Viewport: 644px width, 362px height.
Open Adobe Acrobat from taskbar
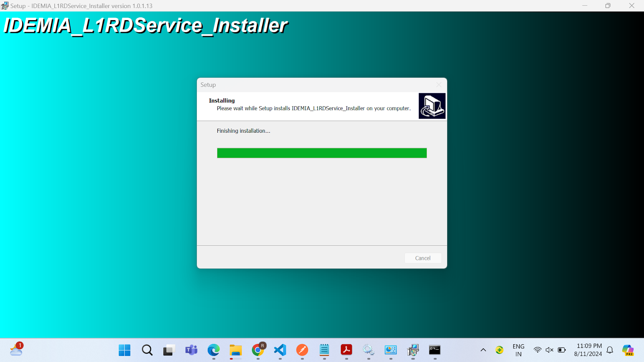(x=347, y=350)
